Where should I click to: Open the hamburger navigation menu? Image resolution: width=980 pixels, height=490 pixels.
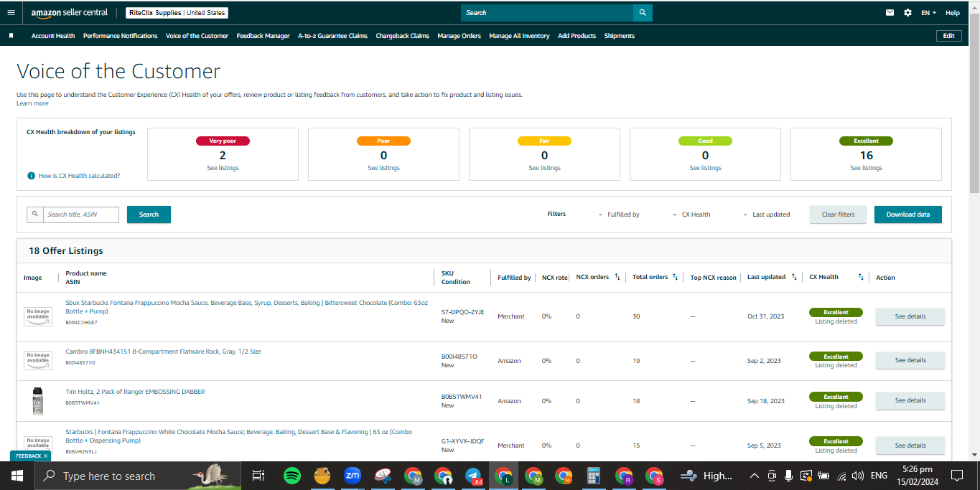pos(11,12)
